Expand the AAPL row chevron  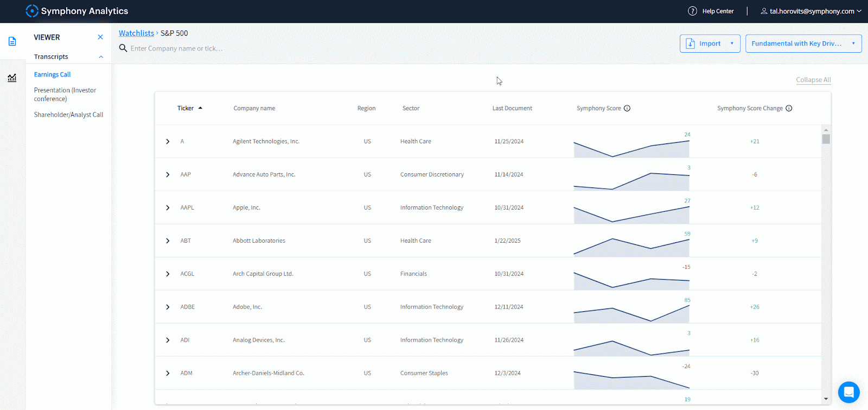(168, 207)
